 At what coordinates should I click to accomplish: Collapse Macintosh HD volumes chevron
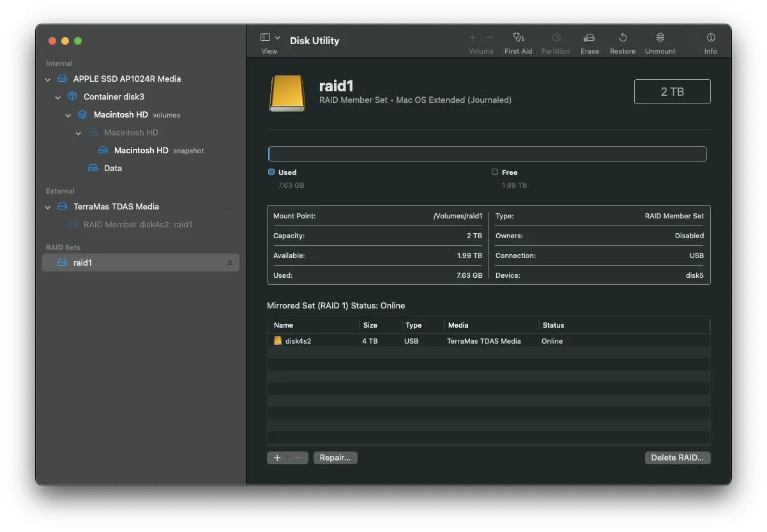pos(68,115)
